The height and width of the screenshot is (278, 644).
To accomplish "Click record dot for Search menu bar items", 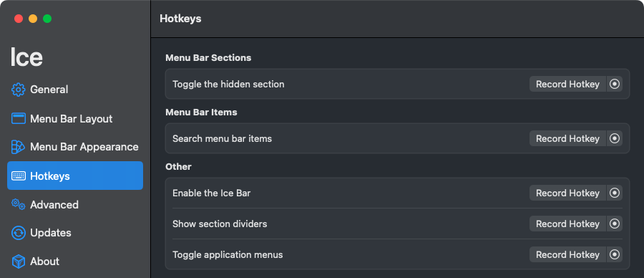I will pyautogui.click(x=615, y=138).
